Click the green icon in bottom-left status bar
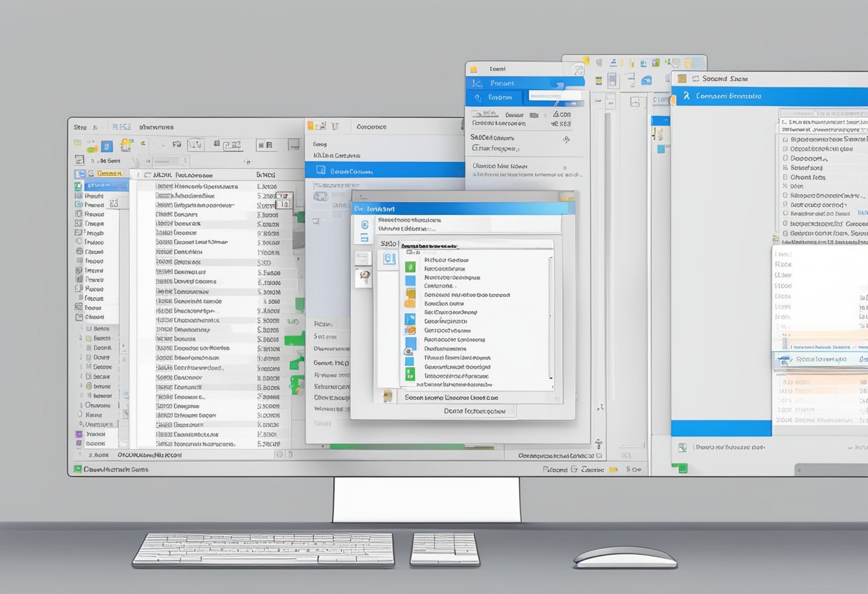 pos(76,470)
